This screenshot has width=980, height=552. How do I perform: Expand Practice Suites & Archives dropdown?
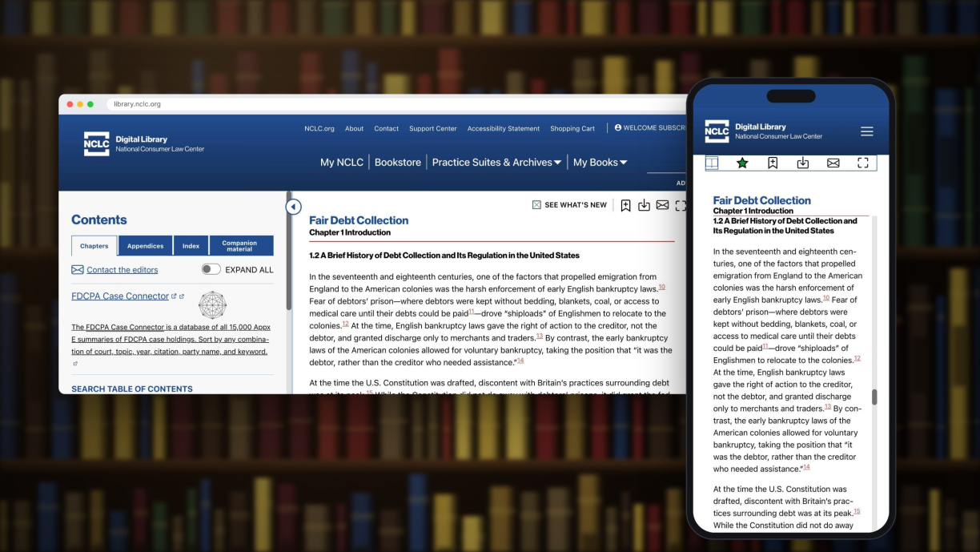496,162
